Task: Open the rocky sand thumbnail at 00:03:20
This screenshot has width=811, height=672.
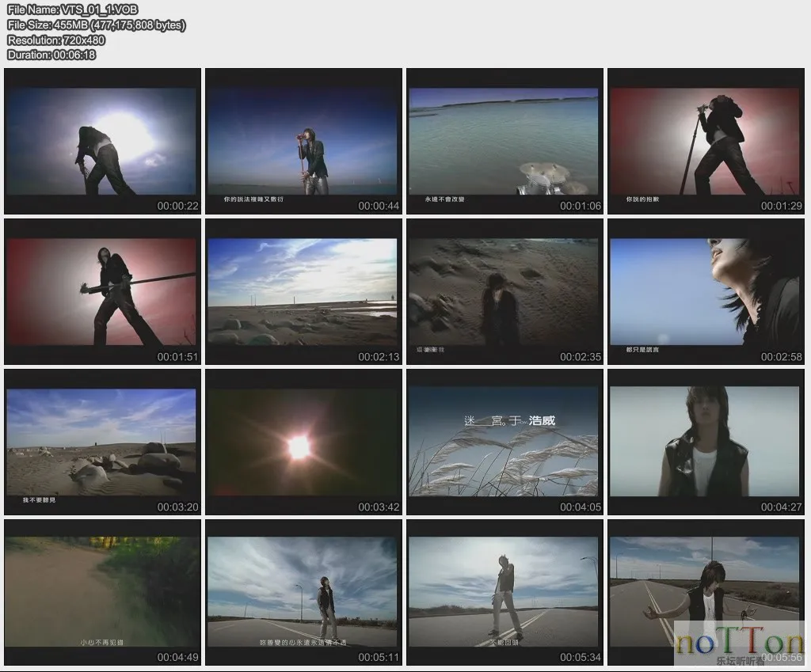Action: [x=103, y=442]
